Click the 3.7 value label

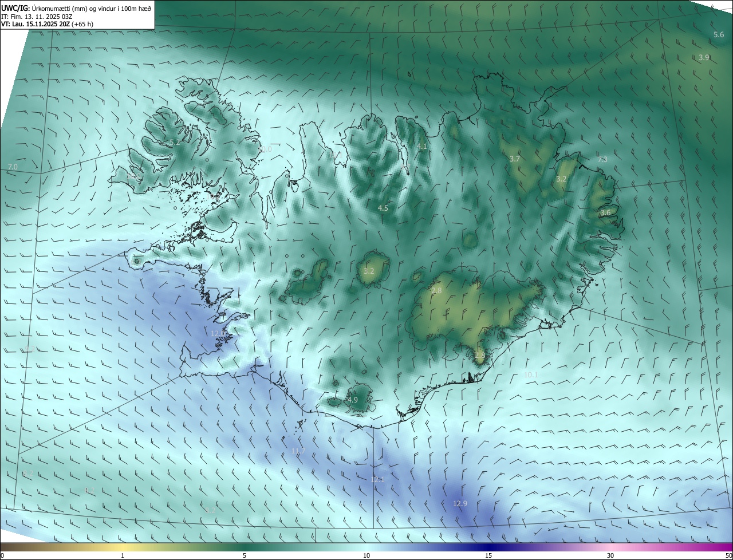515,159
